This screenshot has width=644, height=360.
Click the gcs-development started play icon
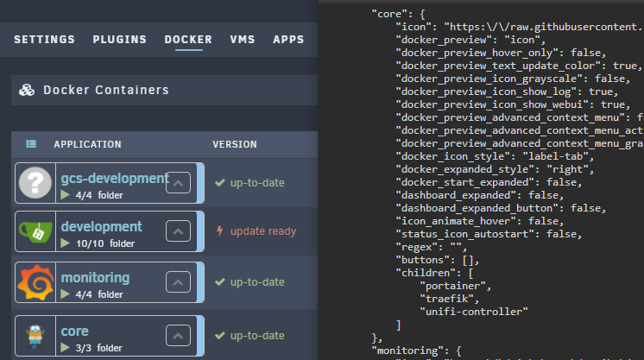[x=66, y=195]
